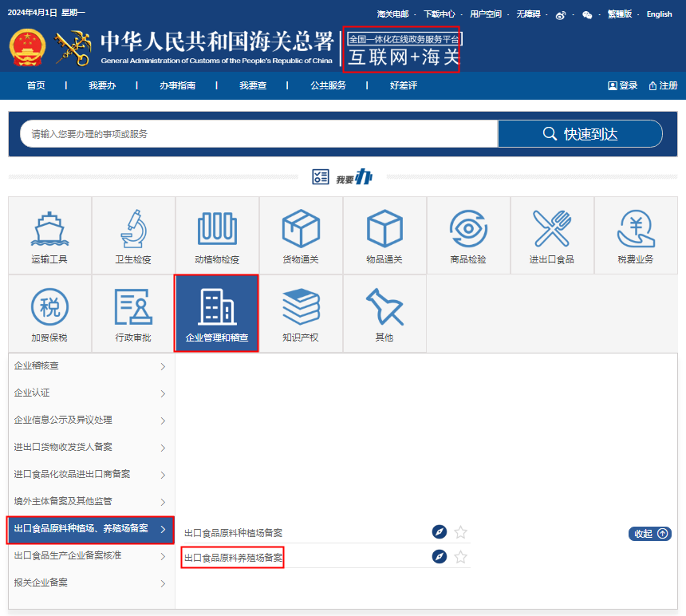Go to 首页 in navigation bar
Screen dimensions: 686x616
36,85
